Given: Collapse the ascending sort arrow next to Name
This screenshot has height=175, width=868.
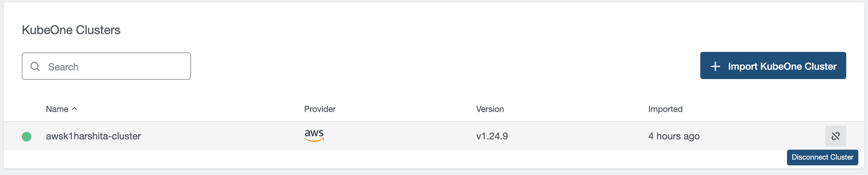Looking at the screenshot, I should click(x=74, y=108).
